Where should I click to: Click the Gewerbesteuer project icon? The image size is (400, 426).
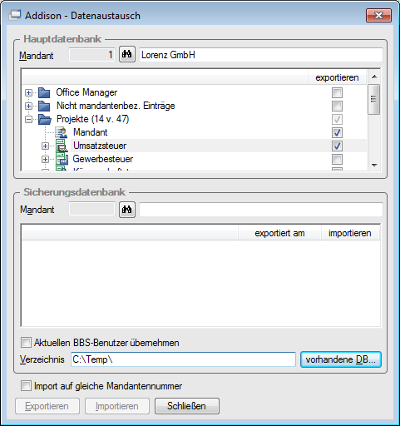point(61,159)
